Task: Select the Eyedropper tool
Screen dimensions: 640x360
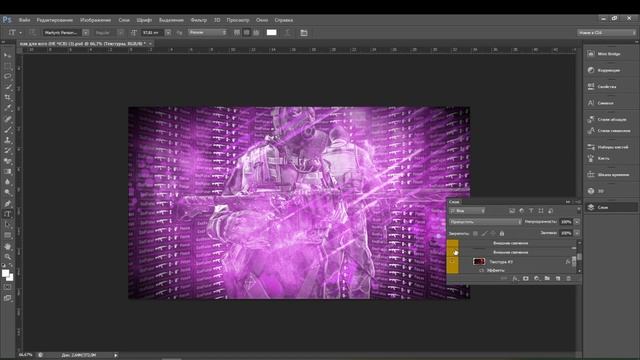Action: pyautogui.click(x=7, y=108)
